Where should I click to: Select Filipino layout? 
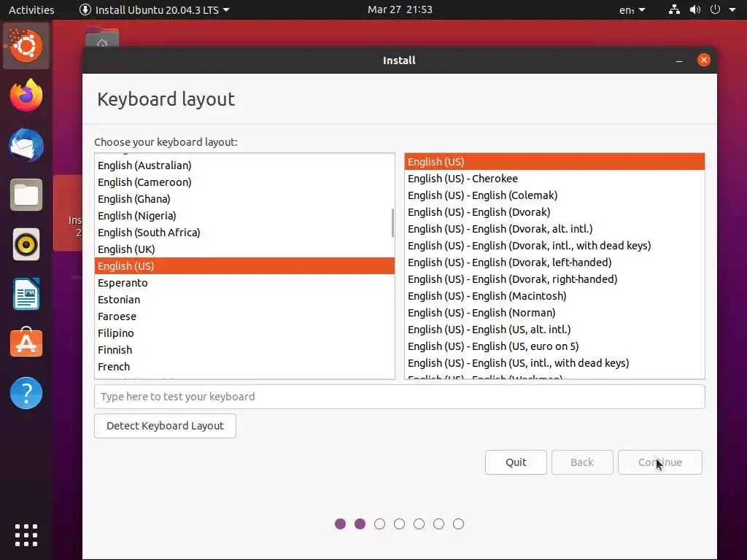[244, 332]
